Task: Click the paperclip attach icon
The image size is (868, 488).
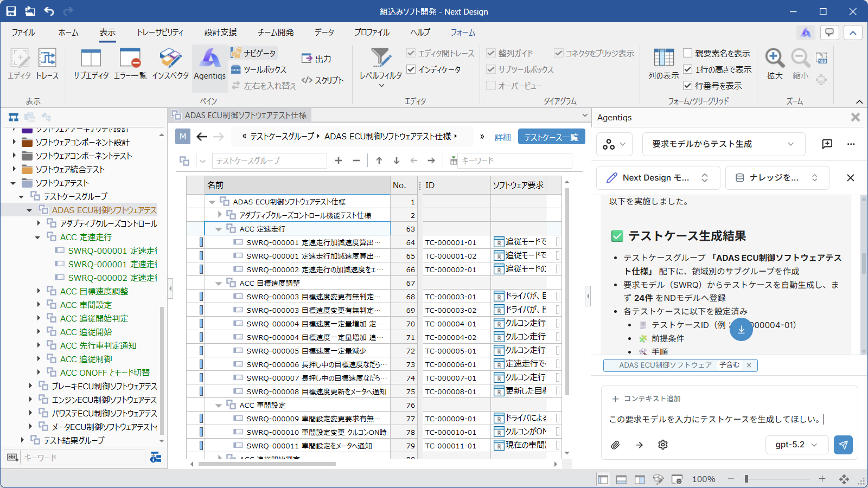Action: coord(615,445)
